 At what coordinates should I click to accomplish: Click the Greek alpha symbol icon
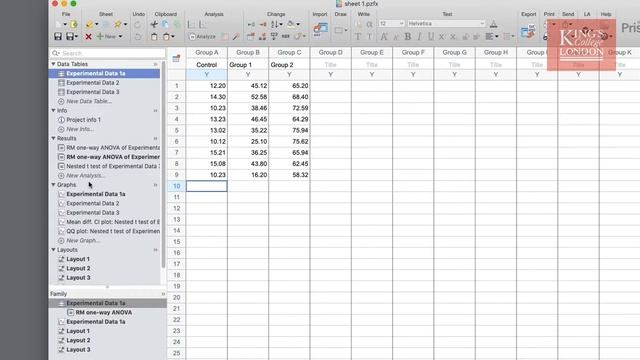coord(369,24)
